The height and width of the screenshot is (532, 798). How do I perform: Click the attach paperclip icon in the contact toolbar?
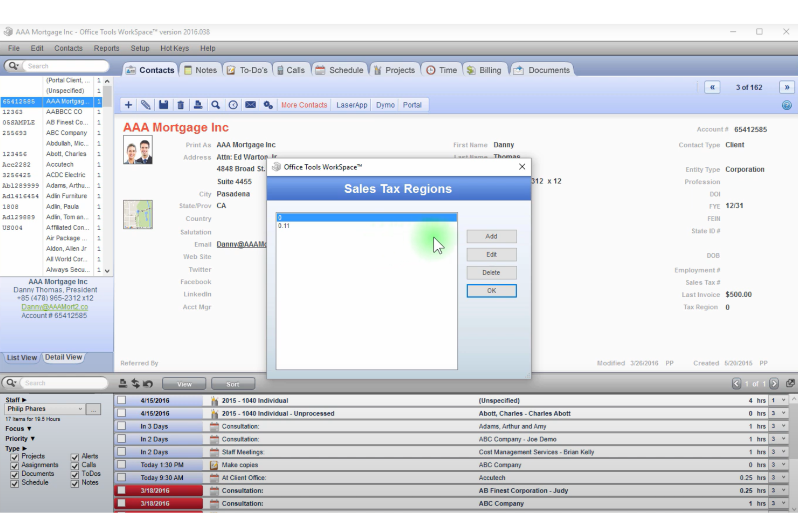click(x=146, y=105)
